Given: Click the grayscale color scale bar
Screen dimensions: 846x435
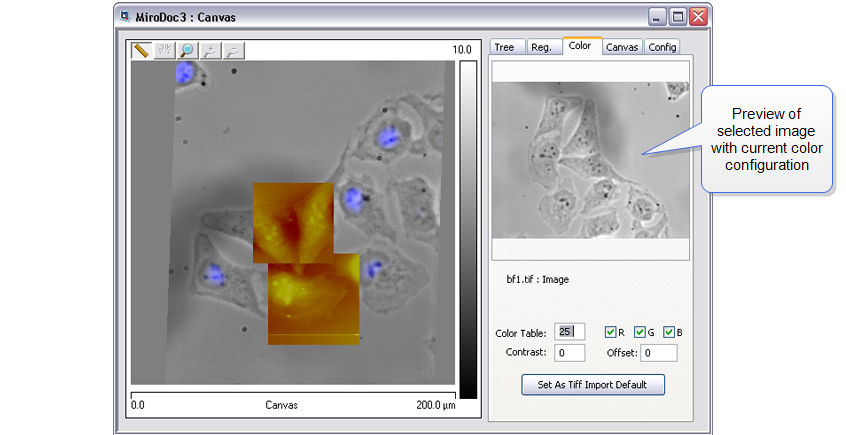Looking at the screenshot, I should (x=468, y=228).
